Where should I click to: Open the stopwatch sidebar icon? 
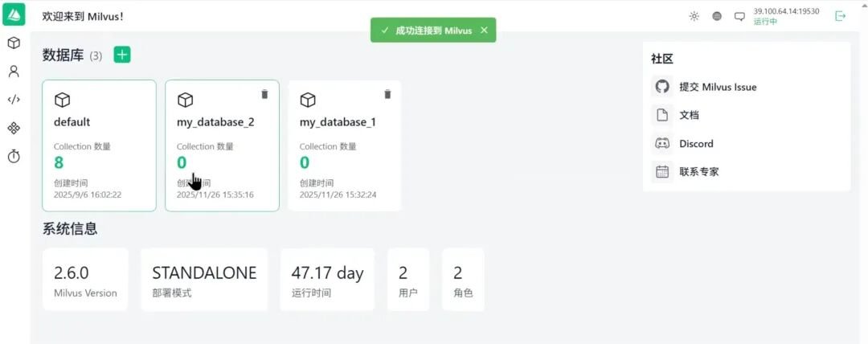[14, 157]
